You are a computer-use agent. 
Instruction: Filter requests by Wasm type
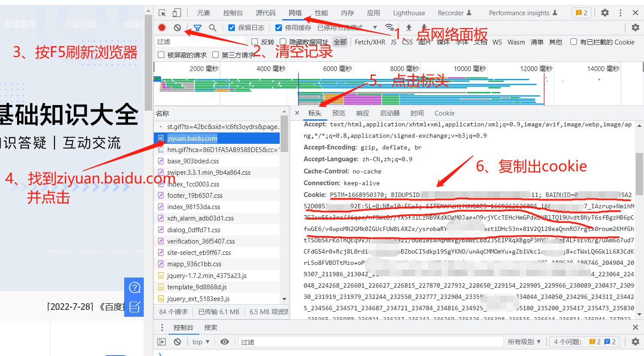pos(516,42)
